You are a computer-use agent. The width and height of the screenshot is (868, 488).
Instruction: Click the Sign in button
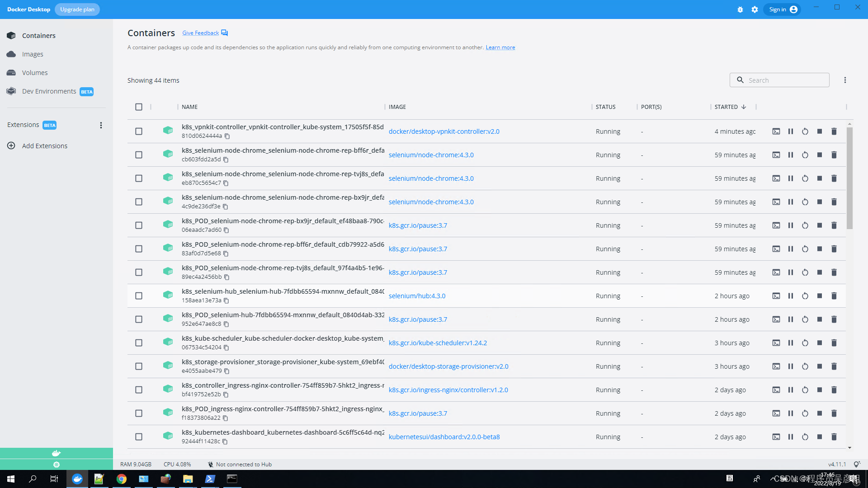click(x=782, y=9)
